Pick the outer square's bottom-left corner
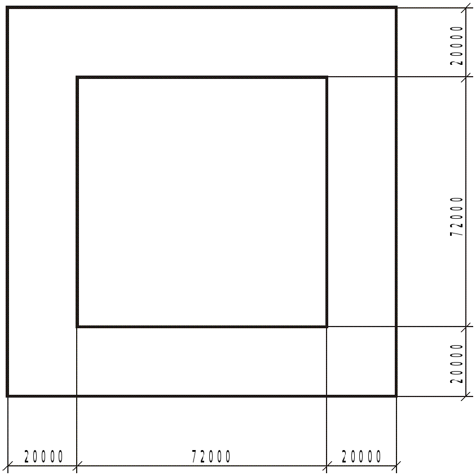 (7, 396)
